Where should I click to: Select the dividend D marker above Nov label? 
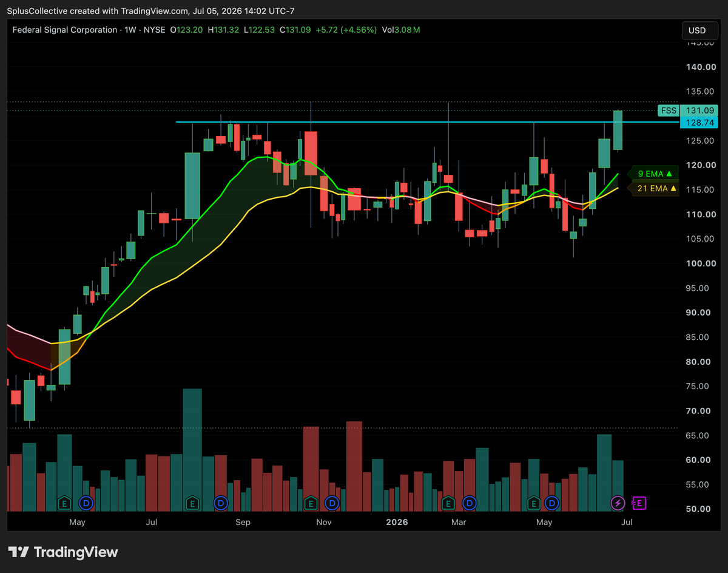(x=332, y=503)
